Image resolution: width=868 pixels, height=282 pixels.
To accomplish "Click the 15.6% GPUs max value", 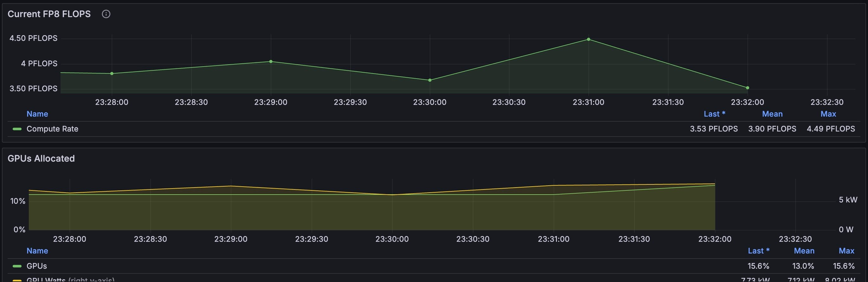I will [x=844, y=266].
